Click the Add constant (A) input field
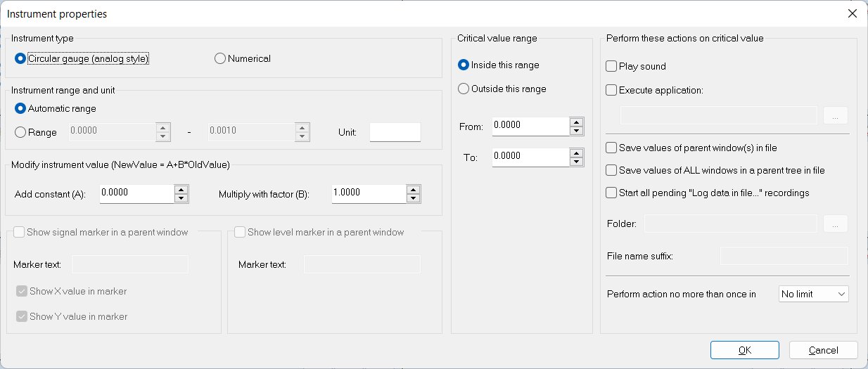This screenshot has height=369, width=868. pos(136,194)
